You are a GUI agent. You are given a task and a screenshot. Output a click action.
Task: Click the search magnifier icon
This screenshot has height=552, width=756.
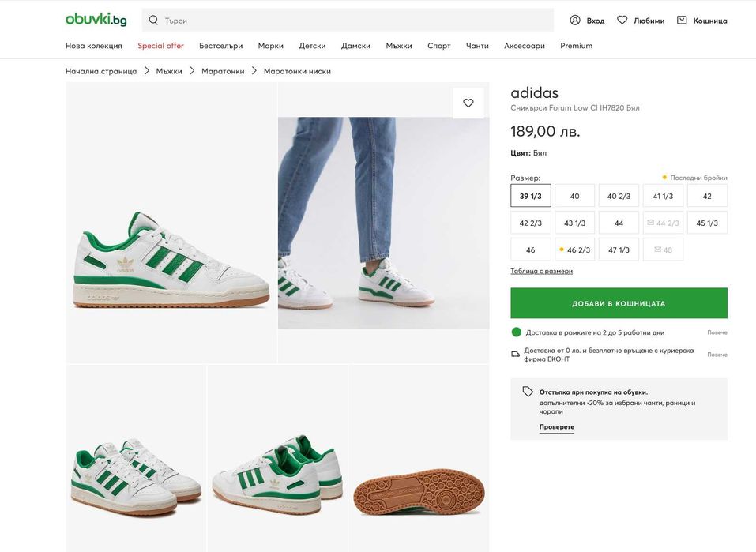coord(153,20)
